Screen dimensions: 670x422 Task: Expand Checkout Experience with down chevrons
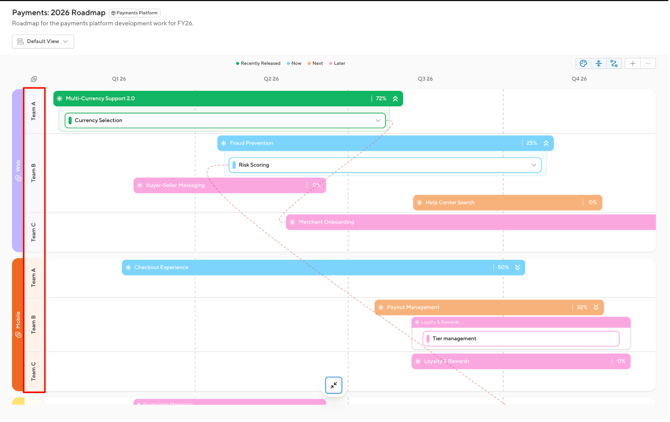(x=517, y=268)
